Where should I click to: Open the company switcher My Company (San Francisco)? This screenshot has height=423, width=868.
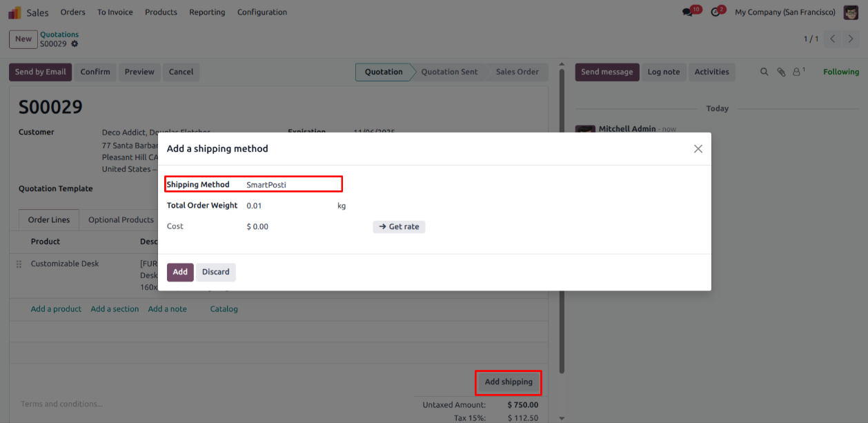point(785,12)
